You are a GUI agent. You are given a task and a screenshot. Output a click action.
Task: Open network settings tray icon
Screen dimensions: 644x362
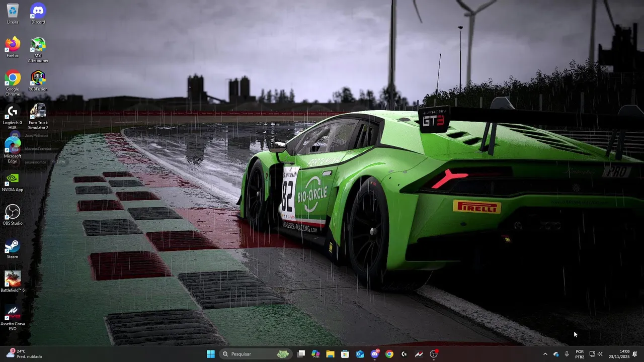point(592,354)
